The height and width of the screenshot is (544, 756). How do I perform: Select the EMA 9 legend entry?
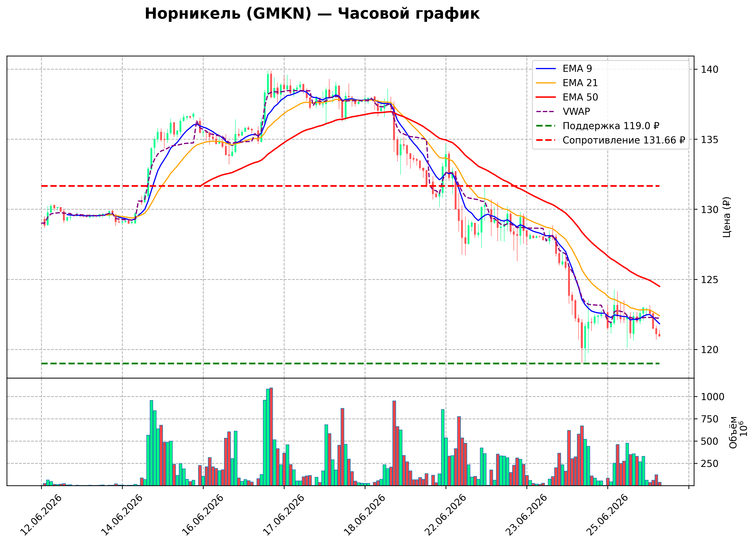click(x=564, y=68)
